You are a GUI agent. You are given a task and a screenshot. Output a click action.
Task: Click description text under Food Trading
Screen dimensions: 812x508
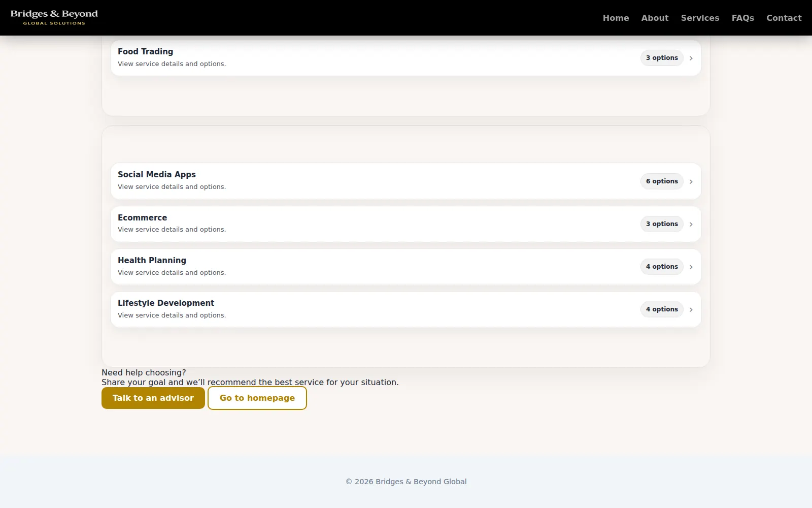pos(172,64)
